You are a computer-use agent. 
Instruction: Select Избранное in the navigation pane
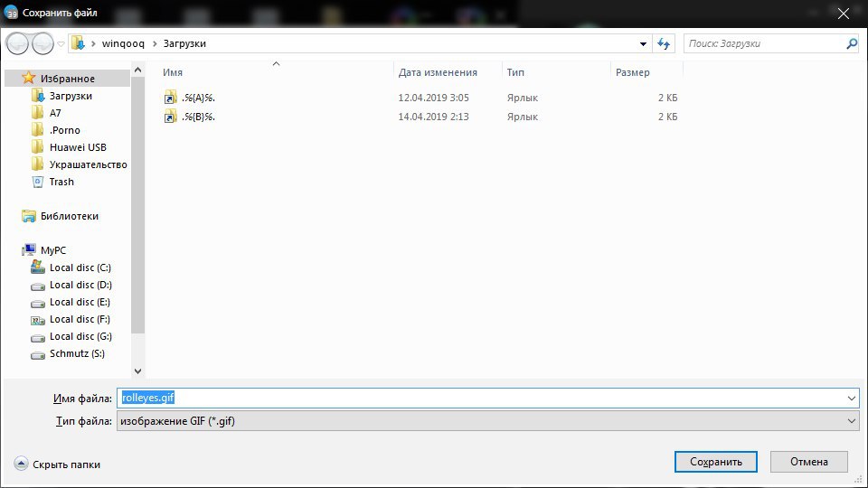coord(68,79)
